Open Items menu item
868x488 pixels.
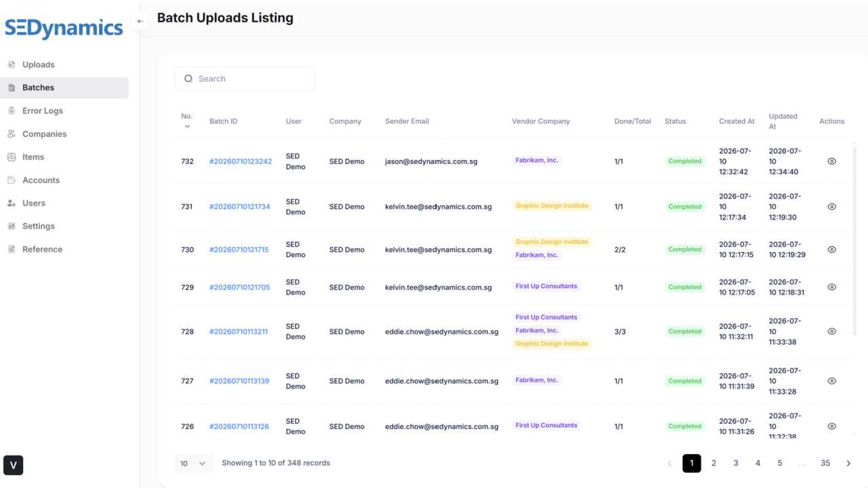64,157
